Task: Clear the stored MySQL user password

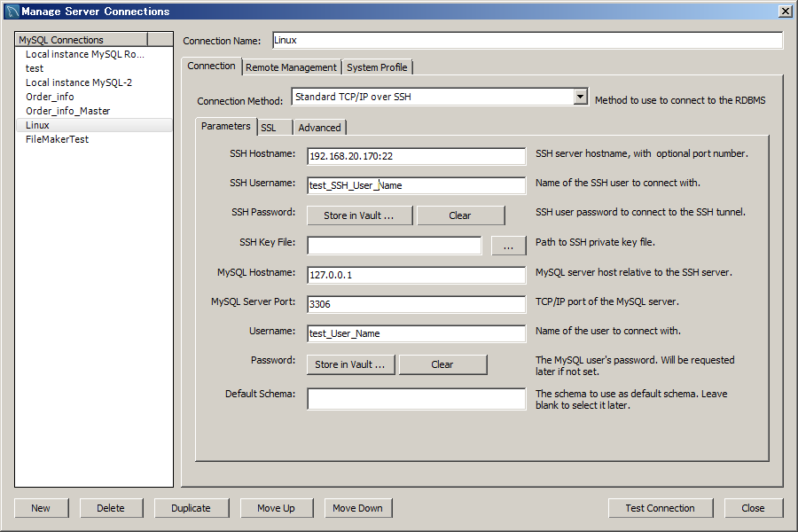Action: [442, 364]
